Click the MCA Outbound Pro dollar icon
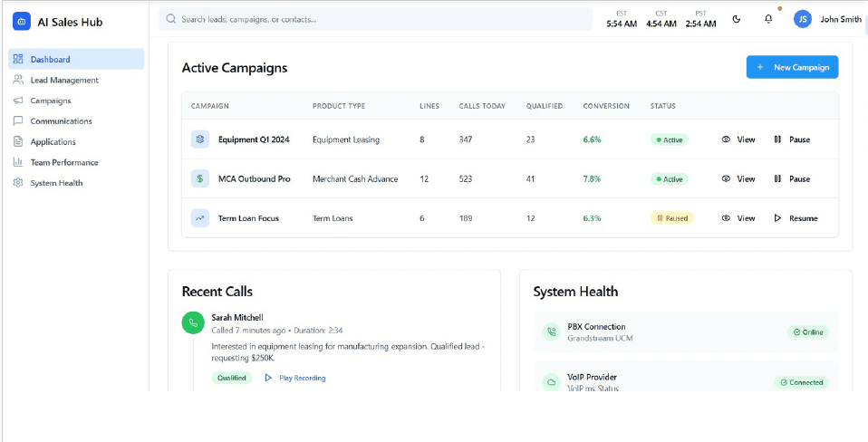The width and height of the screenshot is (868, 442). coord(199,179)
